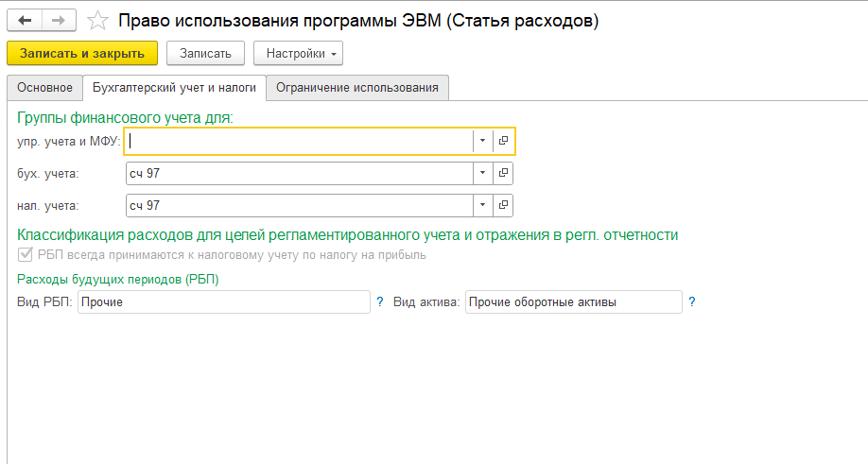Image resolution: width=868 pixels, height=464 pixels.
Task: Click into the Вид РБП input field
Action: [224, 301]
